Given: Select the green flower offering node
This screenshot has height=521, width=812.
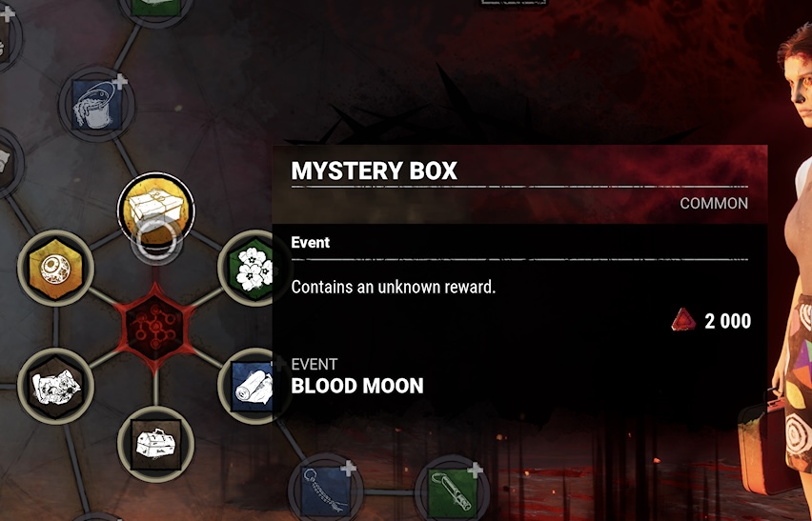Looking at the screenshot, I should coord(253,268).
